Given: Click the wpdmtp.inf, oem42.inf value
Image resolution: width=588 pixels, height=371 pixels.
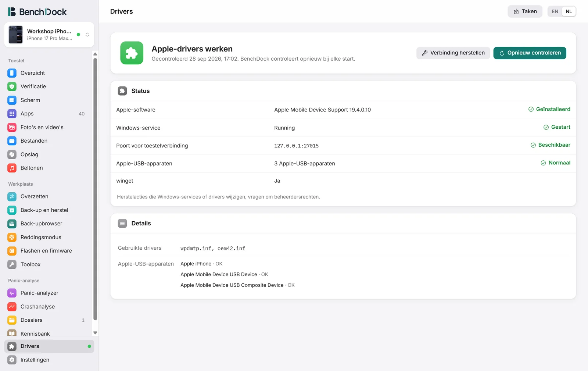Looking at the screenshot, I should 213,249.
